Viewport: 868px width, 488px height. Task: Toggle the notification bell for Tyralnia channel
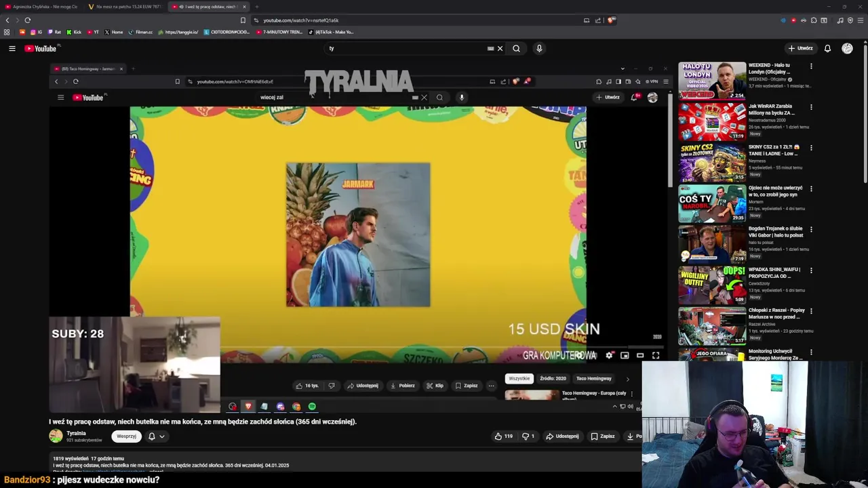pyautogui.click(x=151, y=436)
